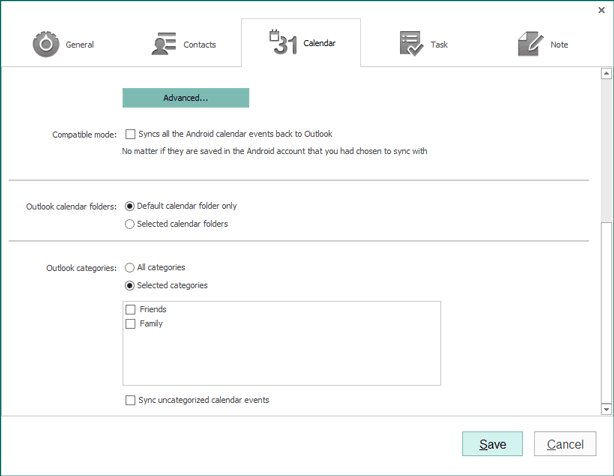Screen dimensions: 614x476
Task: Open the Task tab
Action: [x=424, y=44]
